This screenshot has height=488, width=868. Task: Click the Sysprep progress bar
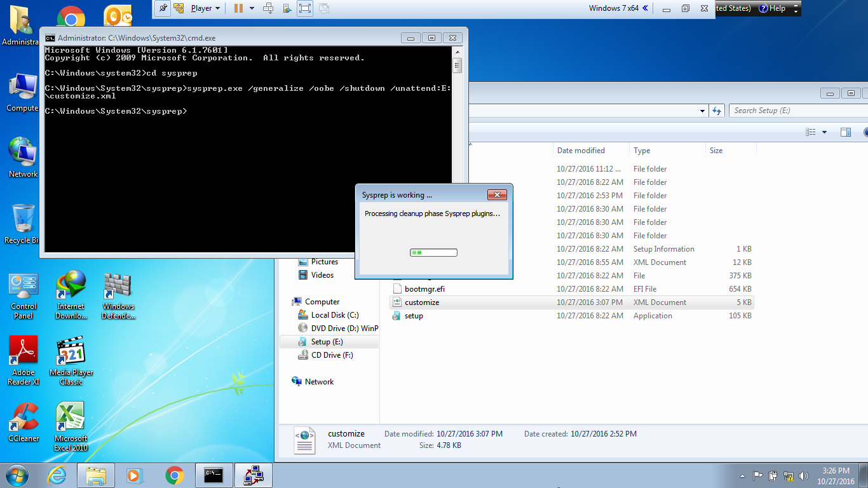433,252
